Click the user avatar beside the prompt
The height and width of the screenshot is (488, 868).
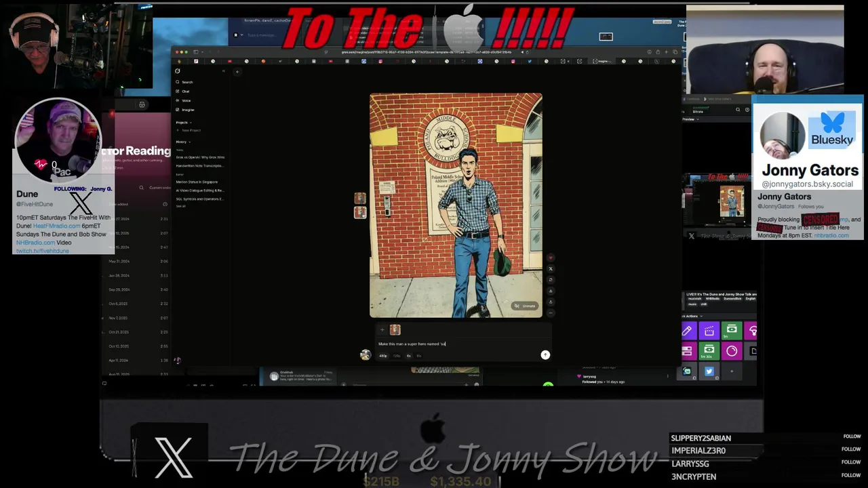tap(366, 354)
